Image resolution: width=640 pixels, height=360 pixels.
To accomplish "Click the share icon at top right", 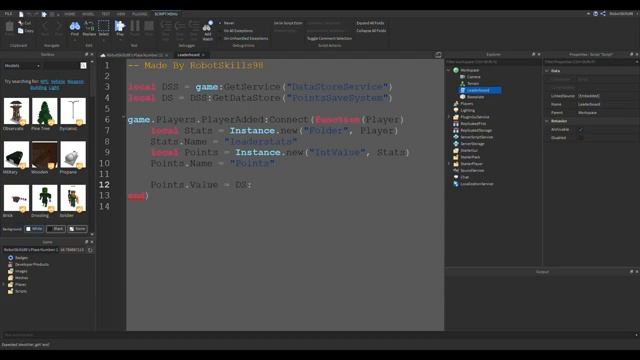I will click(x=603, y=13).
